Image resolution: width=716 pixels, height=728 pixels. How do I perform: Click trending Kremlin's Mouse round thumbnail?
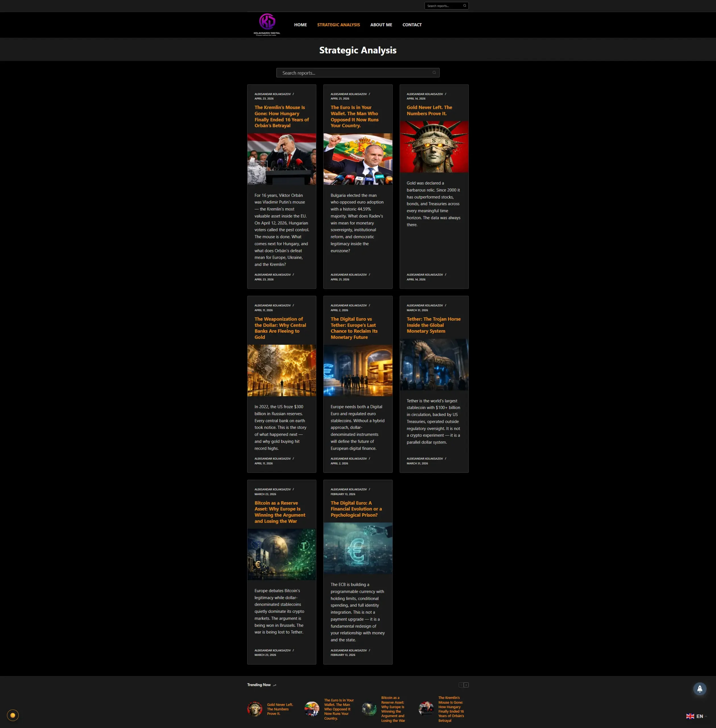click(426, 709)
